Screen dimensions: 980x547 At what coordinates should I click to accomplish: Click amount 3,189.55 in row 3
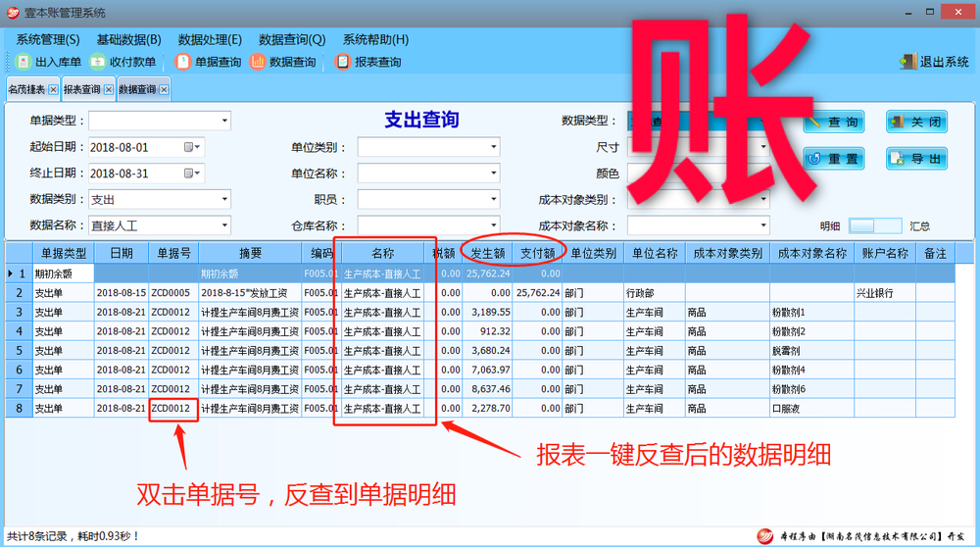(x=487, y=312)
